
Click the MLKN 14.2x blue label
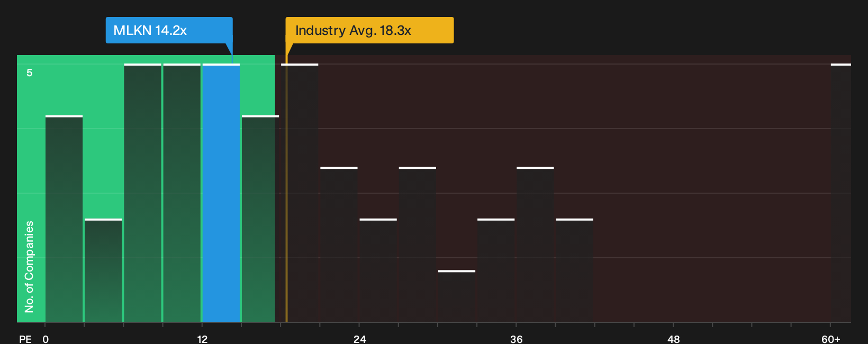click(169, 30)
